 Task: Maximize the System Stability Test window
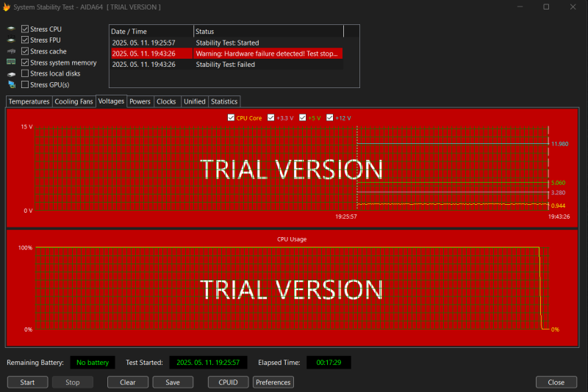[546, 7]
